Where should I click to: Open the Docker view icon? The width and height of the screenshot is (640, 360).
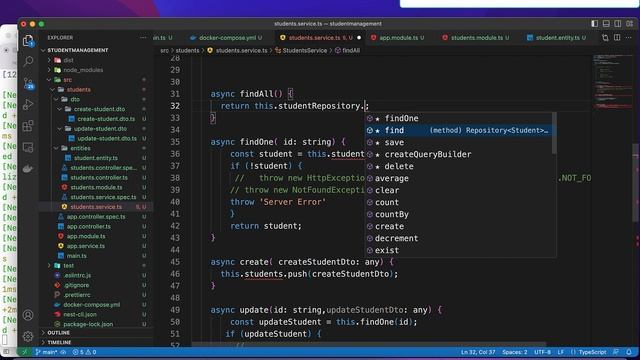[28, 169]
